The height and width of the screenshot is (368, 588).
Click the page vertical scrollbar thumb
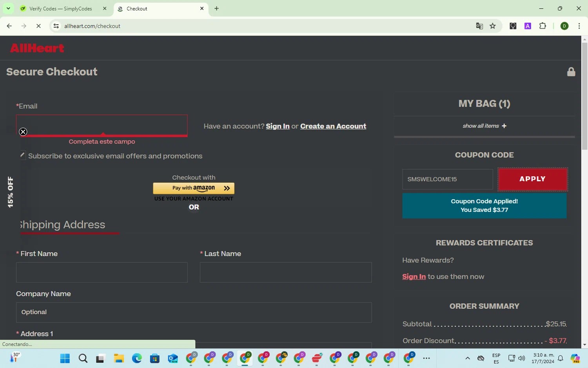(x=584, y=96)
